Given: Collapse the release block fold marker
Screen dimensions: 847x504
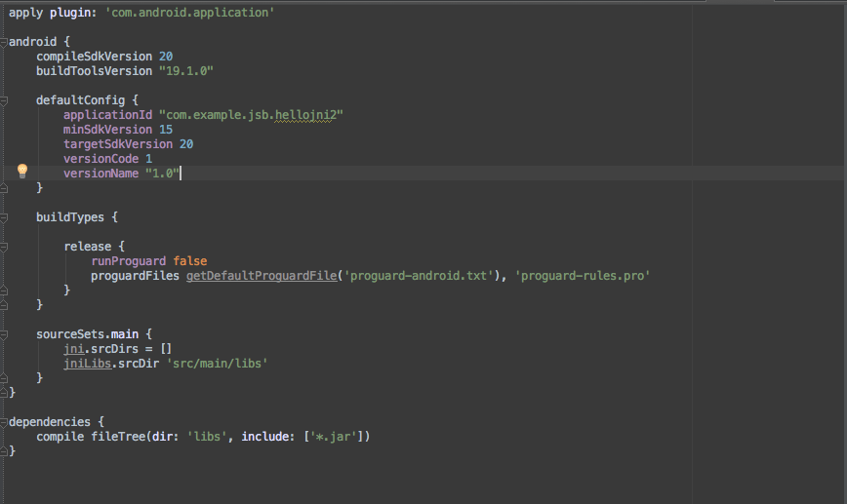Looking at the screenshot, I should pos(3,247).
